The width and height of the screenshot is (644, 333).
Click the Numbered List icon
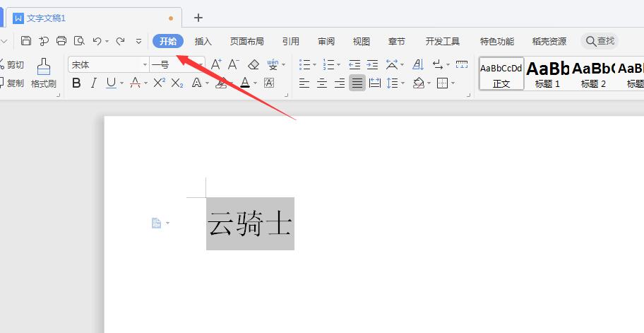328,64
